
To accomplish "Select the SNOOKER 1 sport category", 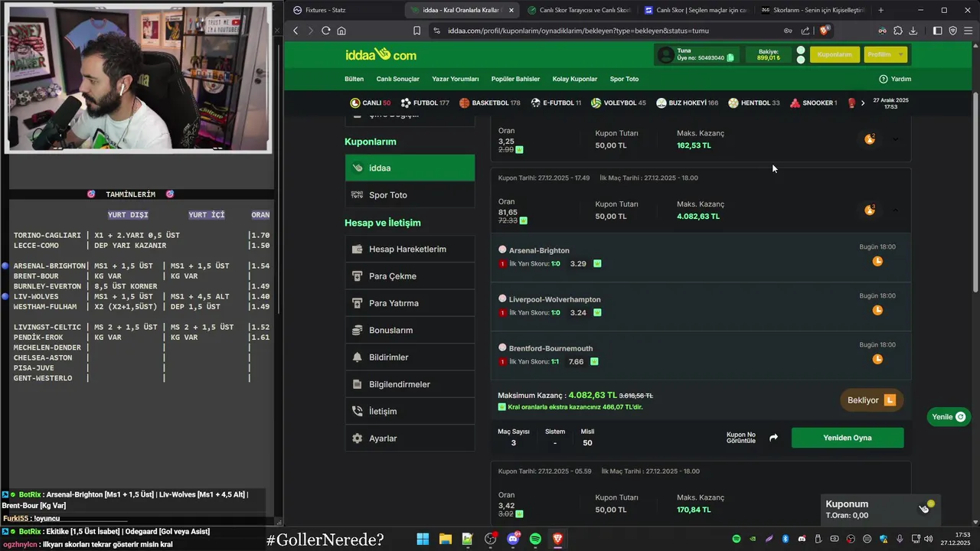I will pos(813,103).
